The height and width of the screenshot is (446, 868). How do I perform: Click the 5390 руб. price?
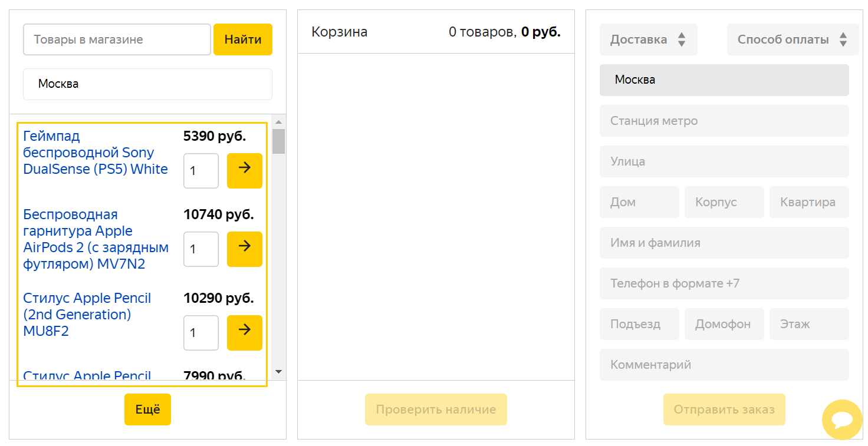(215, 137)
